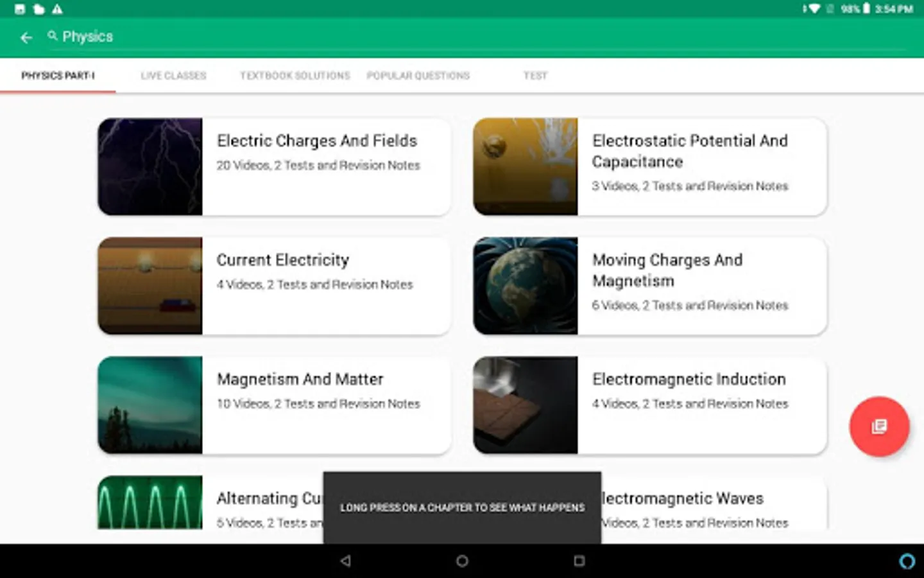Tap the Android recent apps button
Image resolution: width=924 pixels, height=578 pixels.
[579, 561]
